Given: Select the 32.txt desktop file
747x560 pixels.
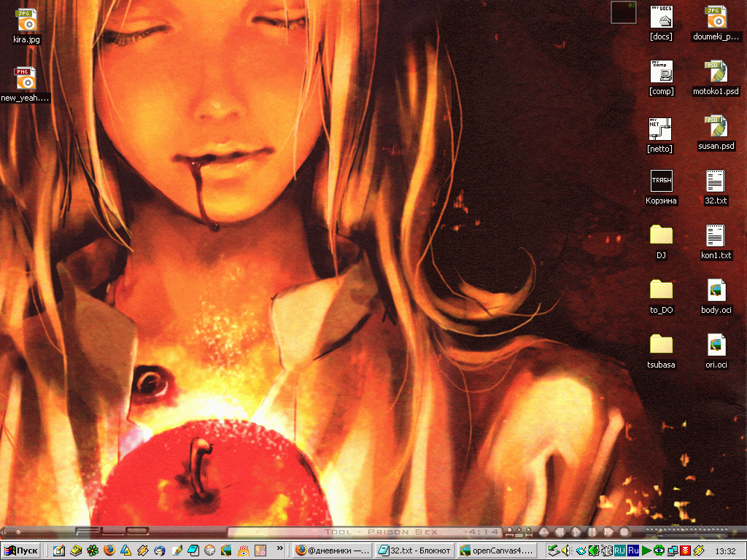Looking at the screenshot, I should pyautogui.click(x=716, y=187).
